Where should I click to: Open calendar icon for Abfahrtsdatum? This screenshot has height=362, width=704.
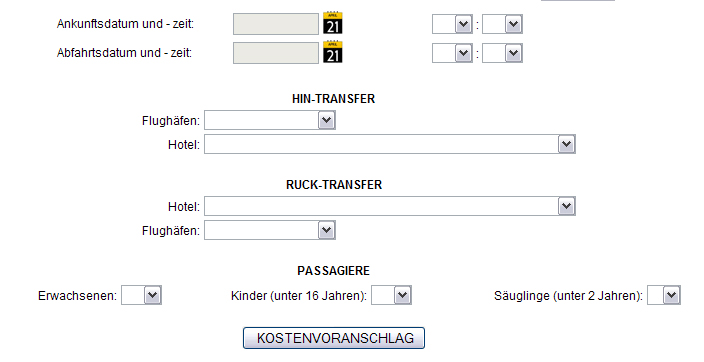[x=333, y=52]
